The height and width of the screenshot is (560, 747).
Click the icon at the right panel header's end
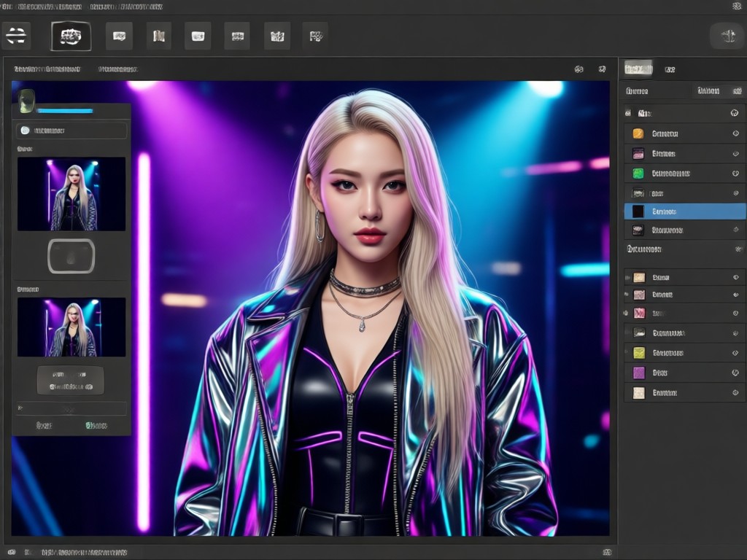coord(738,91)
